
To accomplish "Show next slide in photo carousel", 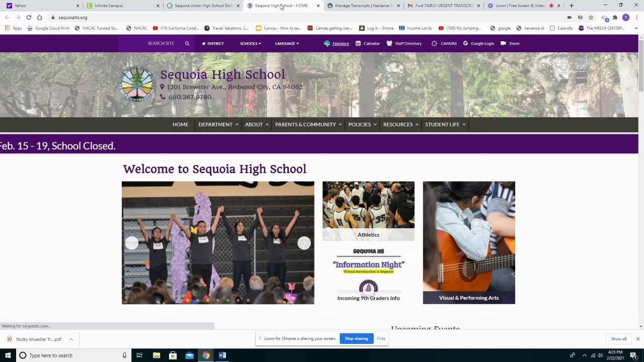I will tap(304, 243).
